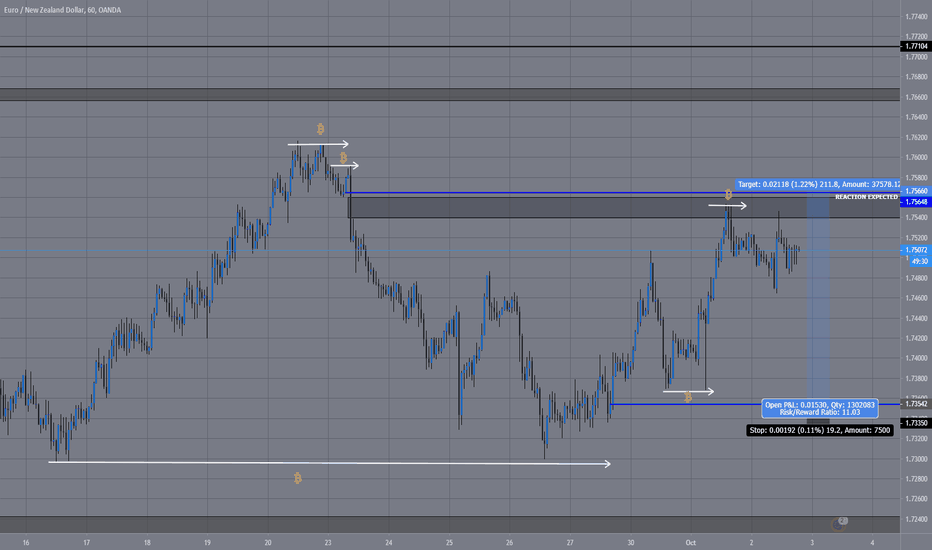Select the grey zone band near 1.72400

[x=450, y=524]
